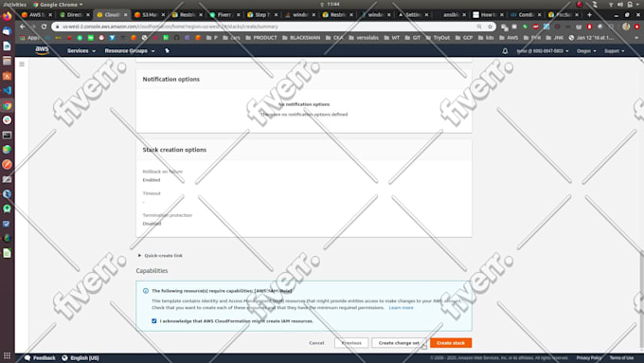Viewport: 644px width, 363px height.
Task: Reload the page with the refresh icon
Action: (x=44, y=27)
